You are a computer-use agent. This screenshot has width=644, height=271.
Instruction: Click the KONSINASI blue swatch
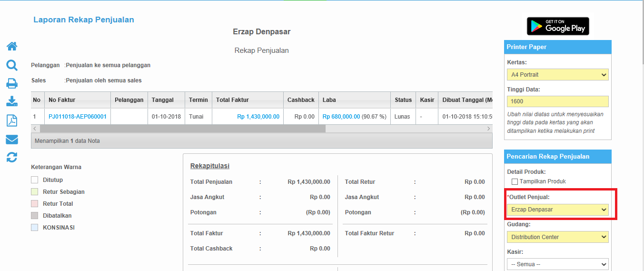pyautogui.click(x=34, y=228)
